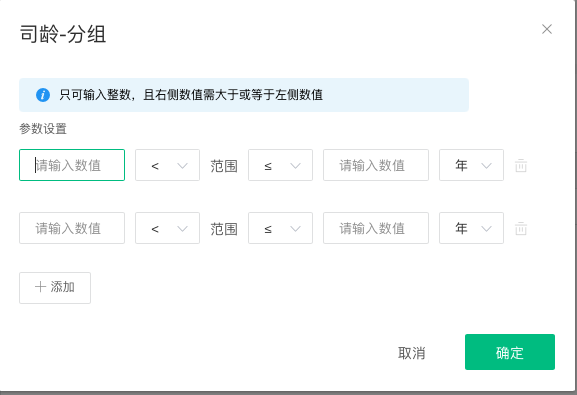577x395 pixels.
Task: Click the 司龄-分组 dialog title
Action: (x=63, y=34)
